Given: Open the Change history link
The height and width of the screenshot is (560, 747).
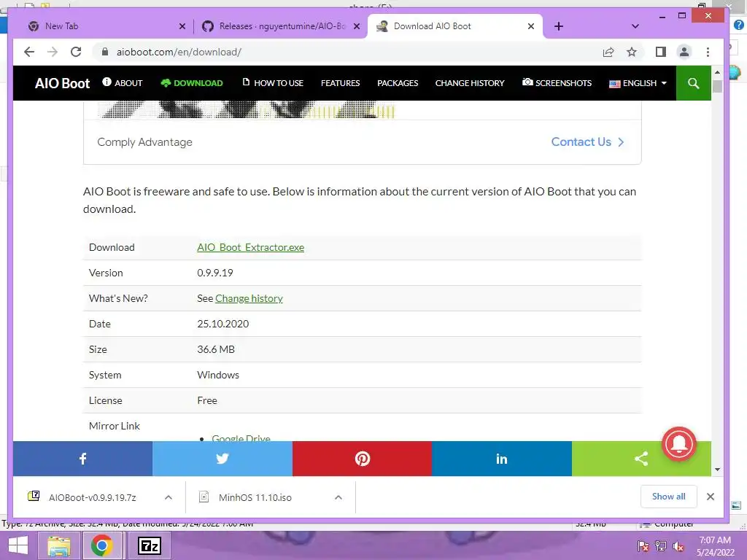Looking at the screenshot, I should [x=249, y=298].
